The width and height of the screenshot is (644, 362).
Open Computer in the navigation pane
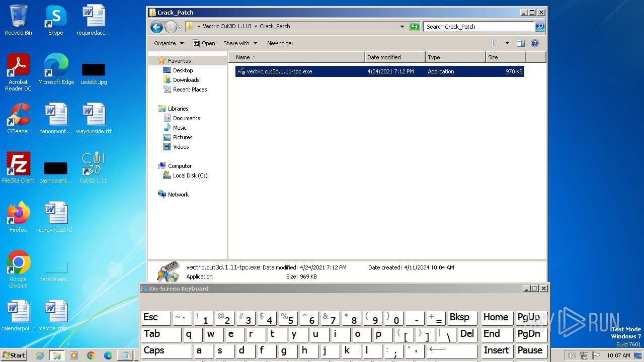pos(180,166)
